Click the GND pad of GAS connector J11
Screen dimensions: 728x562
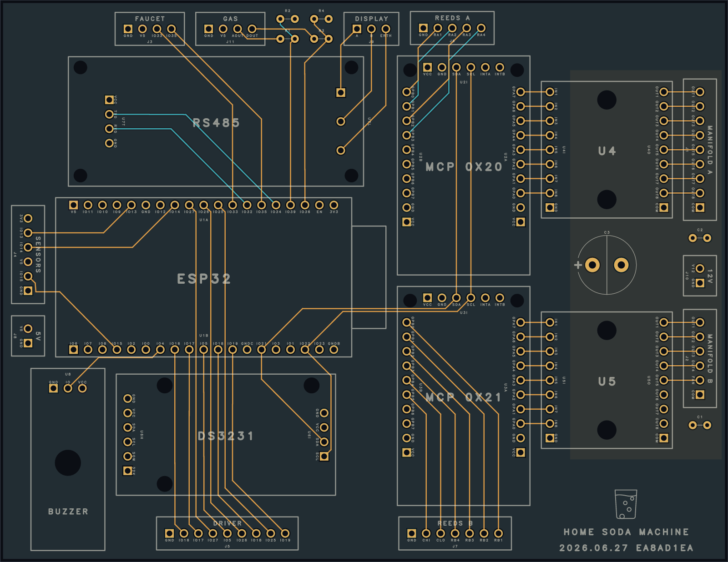tap(208, 29)
